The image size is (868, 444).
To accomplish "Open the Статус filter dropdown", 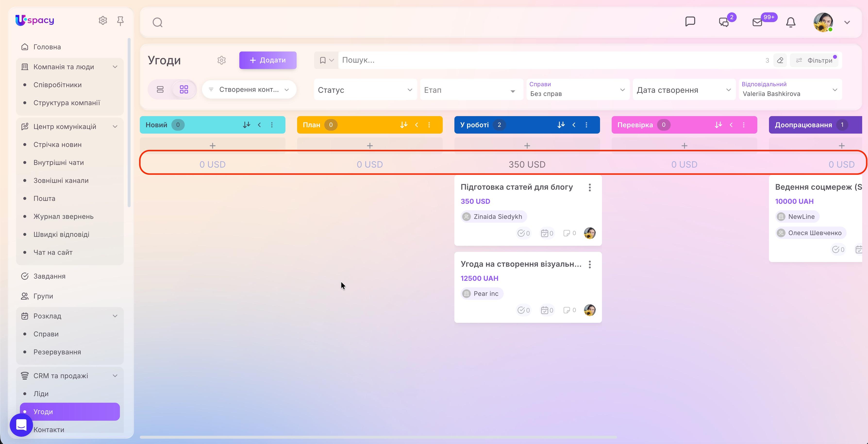I will (365, 90).
